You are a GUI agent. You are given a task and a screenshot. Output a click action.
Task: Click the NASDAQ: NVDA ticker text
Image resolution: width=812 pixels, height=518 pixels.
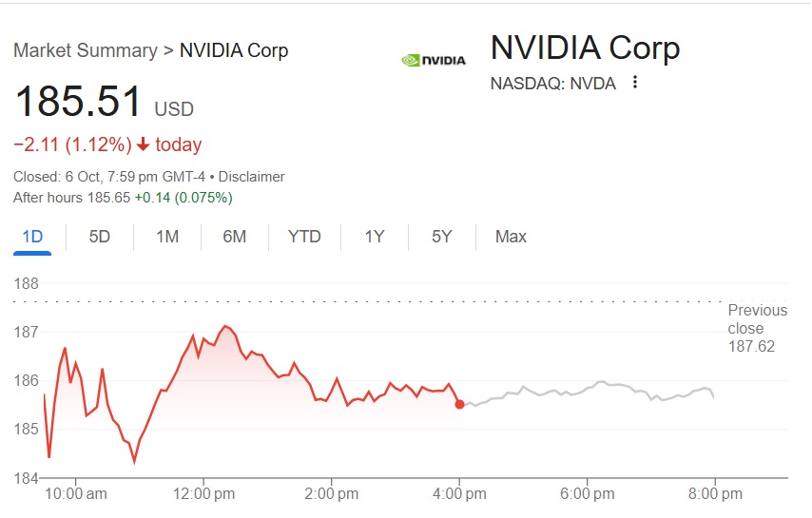click(x=552, y=84)
